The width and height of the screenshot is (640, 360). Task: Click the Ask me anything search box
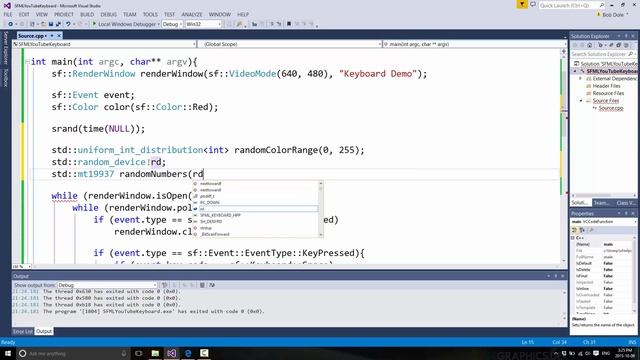click(73, 353)
